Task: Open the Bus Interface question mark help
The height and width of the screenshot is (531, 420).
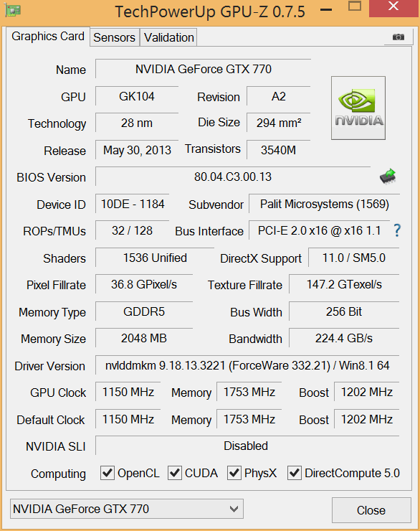Action: 397,230
